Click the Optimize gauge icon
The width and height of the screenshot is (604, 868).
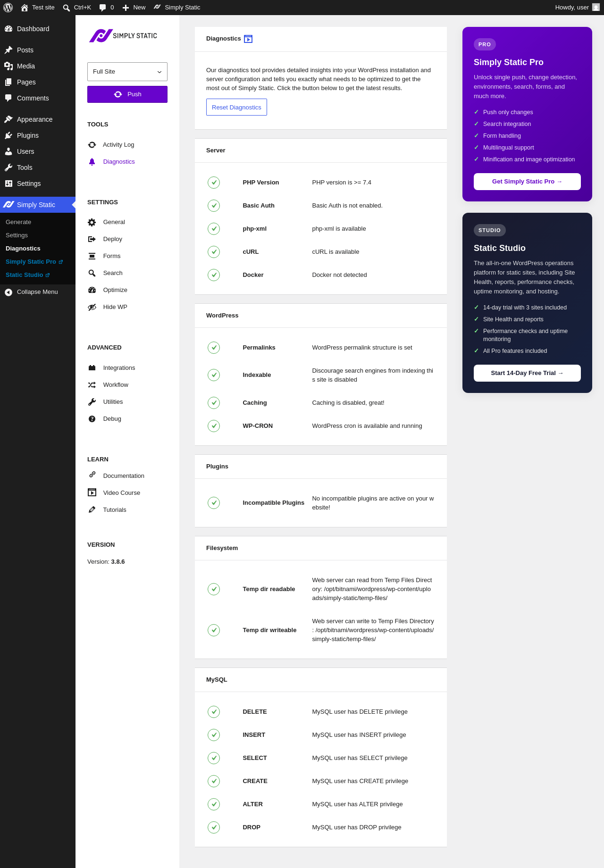[92, 290]
